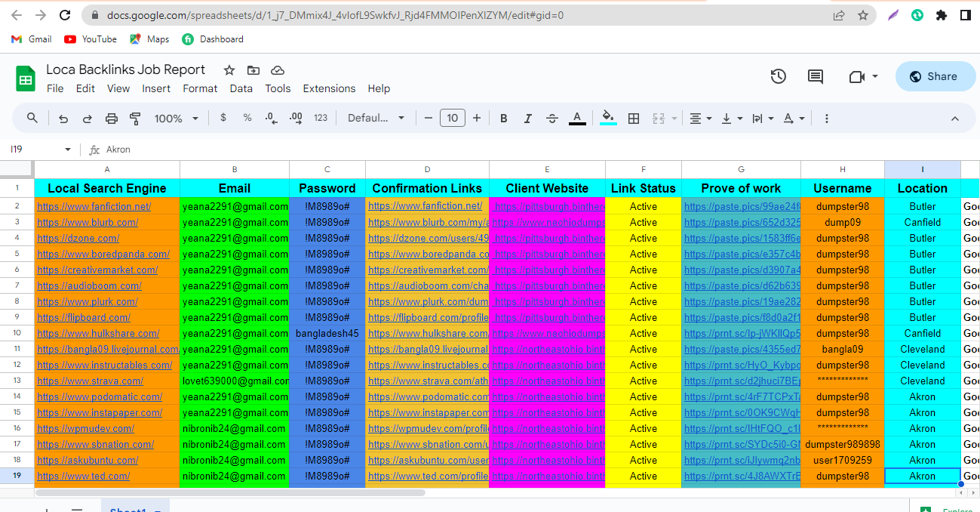Toggle strikethrough formatting
Screen dimensions: 980x512
click(552, 119)
